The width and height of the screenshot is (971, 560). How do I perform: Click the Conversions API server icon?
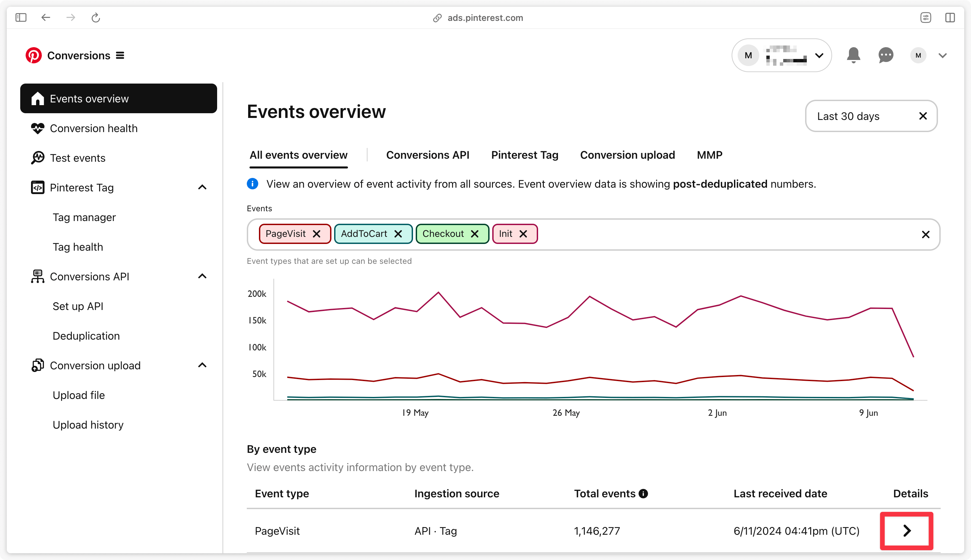pos(37,276)
